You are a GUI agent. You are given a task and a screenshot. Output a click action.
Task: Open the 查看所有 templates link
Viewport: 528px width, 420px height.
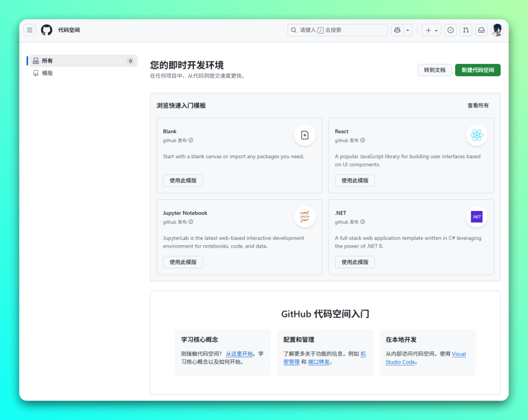point(478,105)
